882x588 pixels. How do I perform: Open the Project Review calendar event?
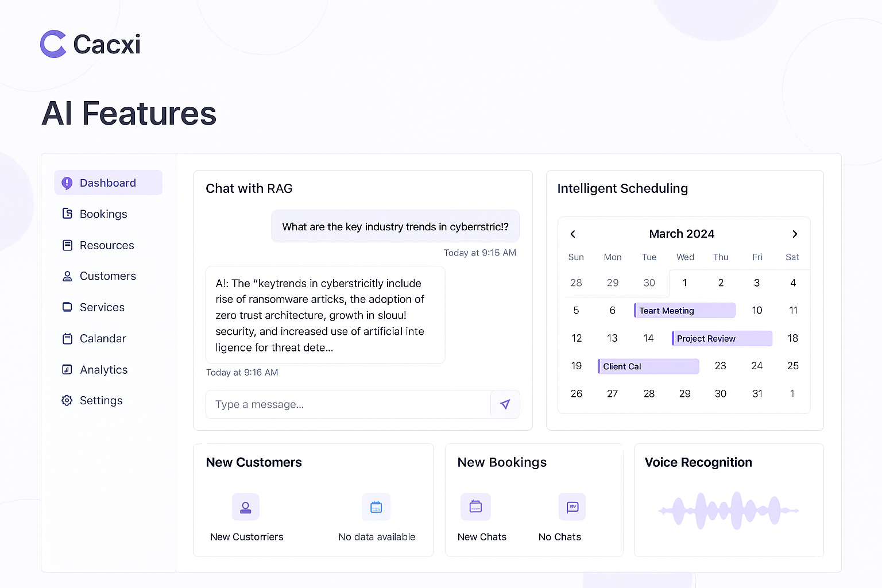(x=722, y=338)
